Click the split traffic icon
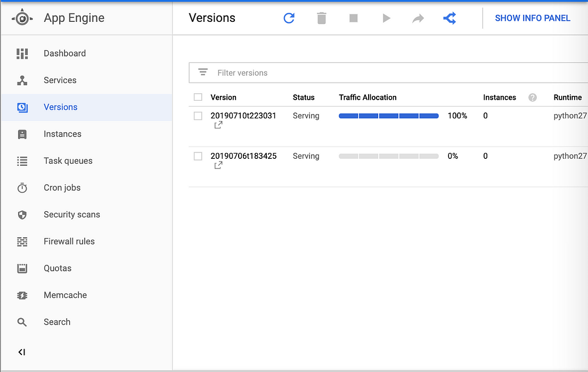The height and width of the screenshot is (372, 588). [450, 18]
